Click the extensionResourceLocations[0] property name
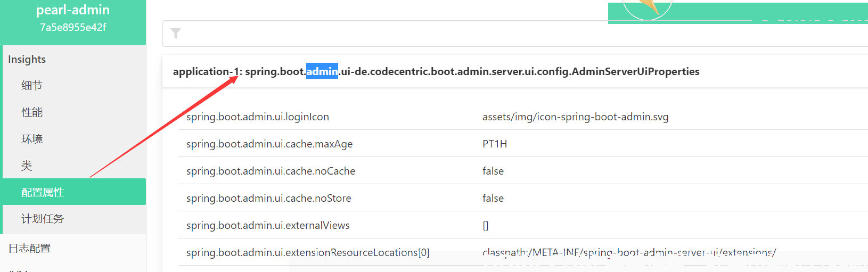 point(308,252)
